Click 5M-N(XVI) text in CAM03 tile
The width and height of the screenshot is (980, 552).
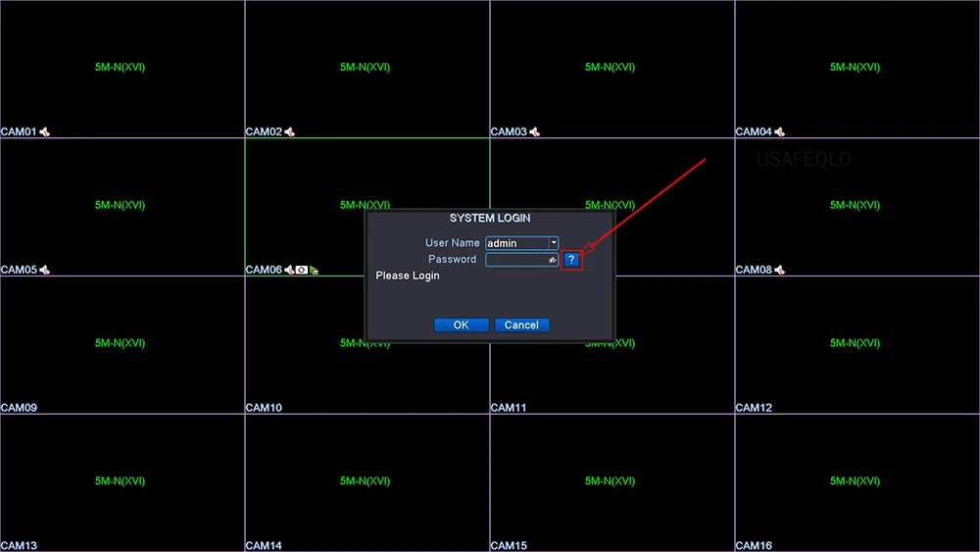click(x=610, y=67)
